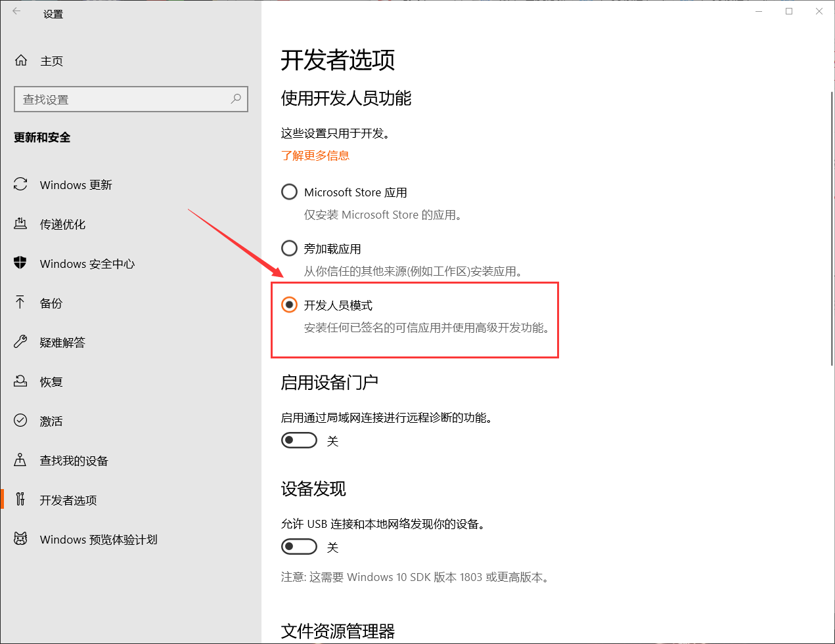Choose Microsoft Store 应用 option

(289, 192)
